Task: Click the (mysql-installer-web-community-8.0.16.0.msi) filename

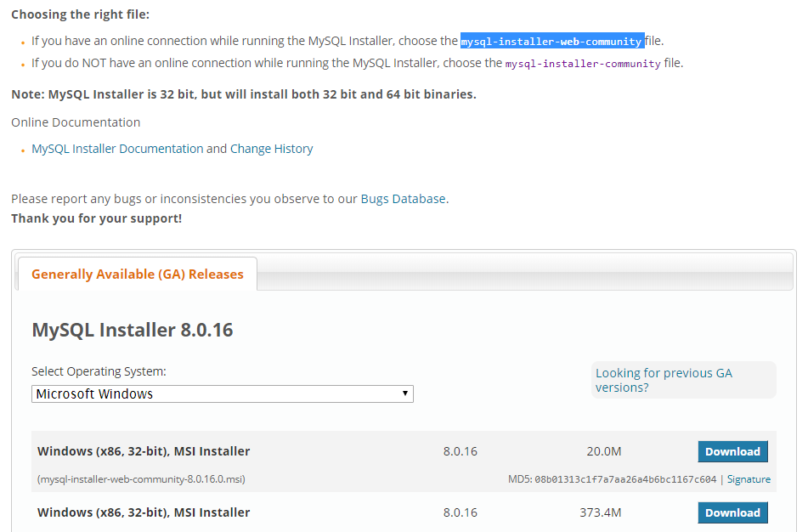Action: [141, 479]
